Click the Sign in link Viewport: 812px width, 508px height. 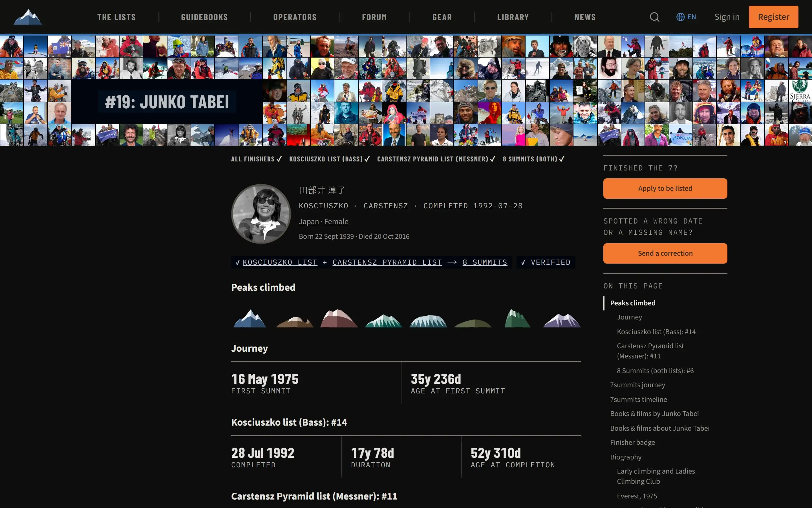[727, 17]
